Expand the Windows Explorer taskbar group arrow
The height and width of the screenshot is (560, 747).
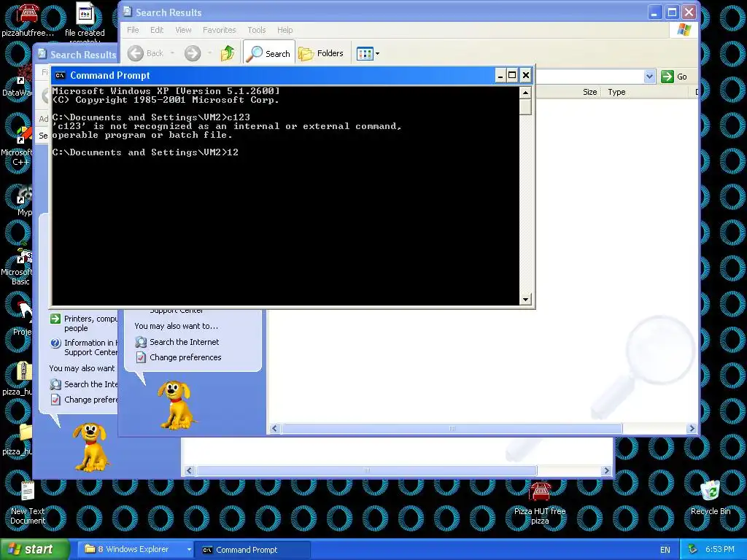pyautogui.click(x=189, y=550)
